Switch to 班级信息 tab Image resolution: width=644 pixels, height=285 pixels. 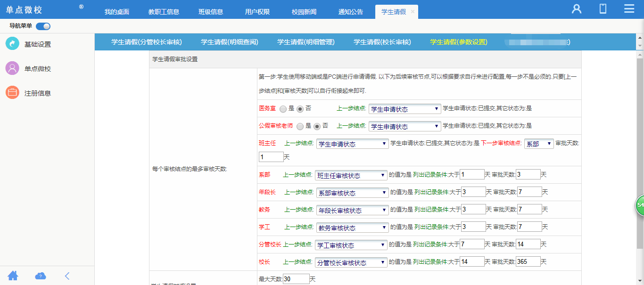coord(211,12)
